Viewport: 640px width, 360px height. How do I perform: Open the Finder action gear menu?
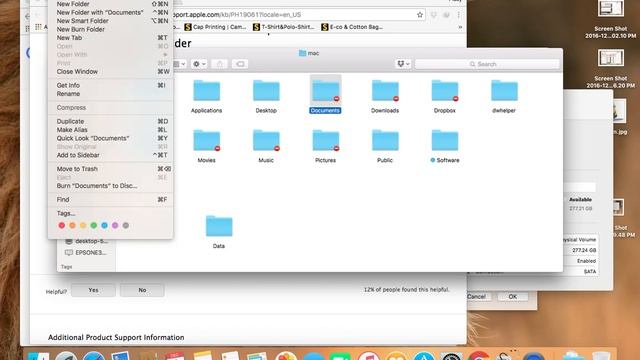(x=199, y=64)
